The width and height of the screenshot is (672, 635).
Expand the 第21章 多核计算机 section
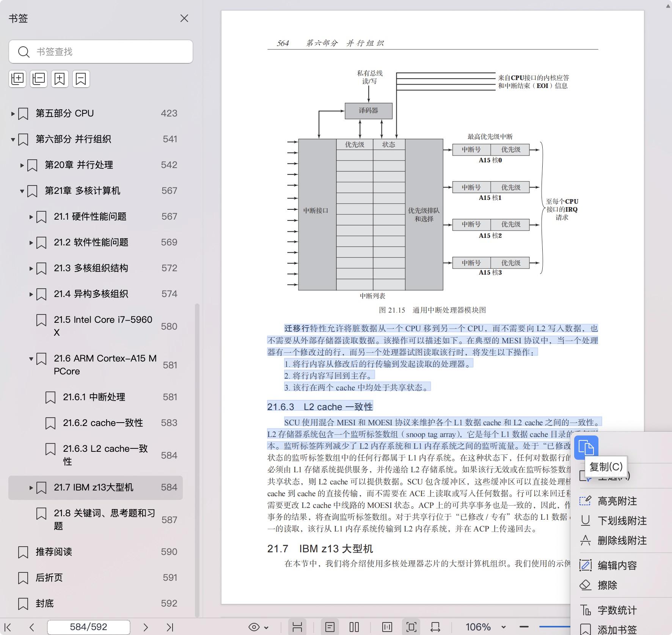[x=22, y=190]
